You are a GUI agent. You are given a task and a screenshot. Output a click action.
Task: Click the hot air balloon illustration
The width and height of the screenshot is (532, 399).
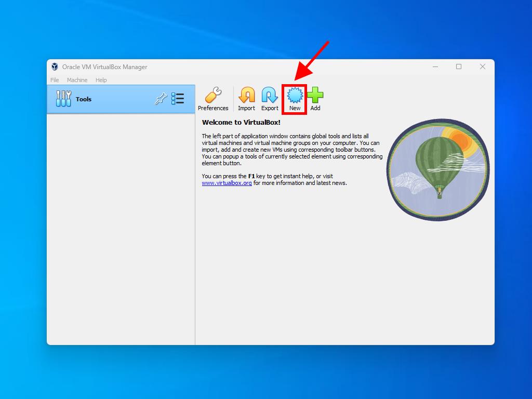pos(438,170)
